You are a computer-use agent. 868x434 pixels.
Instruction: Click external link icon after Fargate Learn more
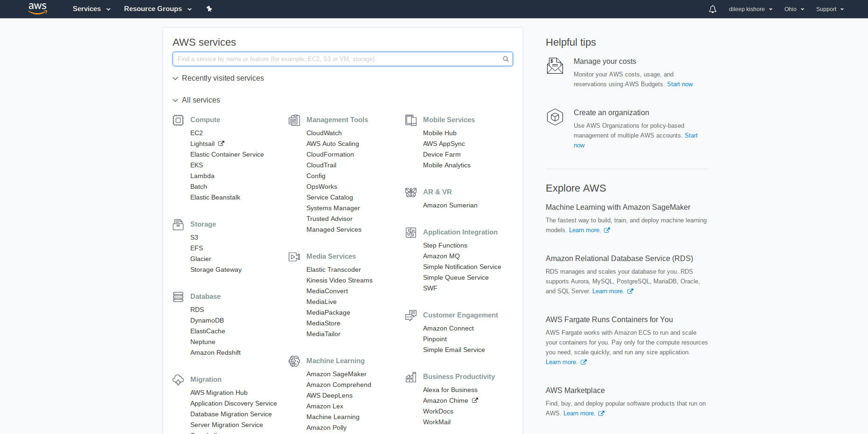583,362
